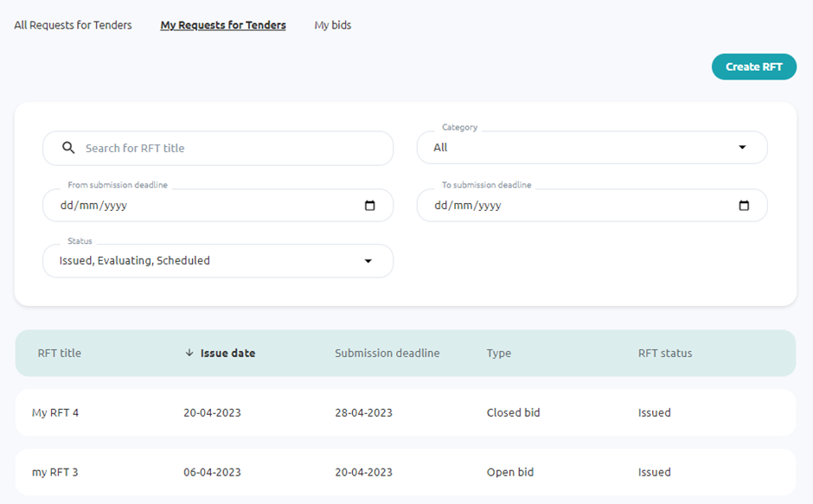Viewport: 813px width, 504px height.
Task: Select My Requests for Tenders tab
Action: coord(223,25)
